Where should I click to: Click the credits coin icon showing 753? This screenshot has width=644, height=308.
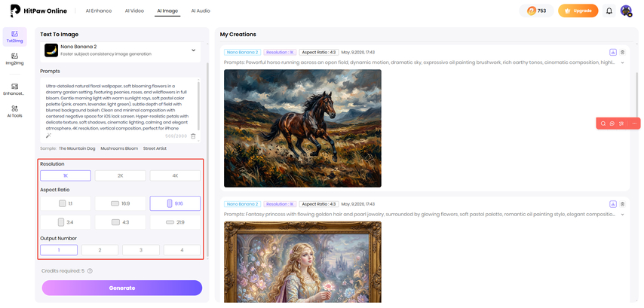[x=532, y=11]
